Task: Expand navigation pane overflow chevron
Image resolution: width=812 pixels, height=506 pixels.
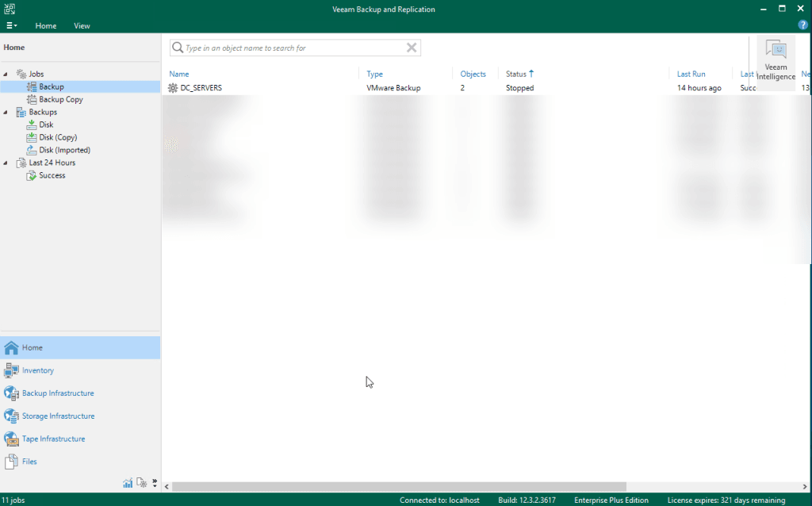Action: [155, 483]
